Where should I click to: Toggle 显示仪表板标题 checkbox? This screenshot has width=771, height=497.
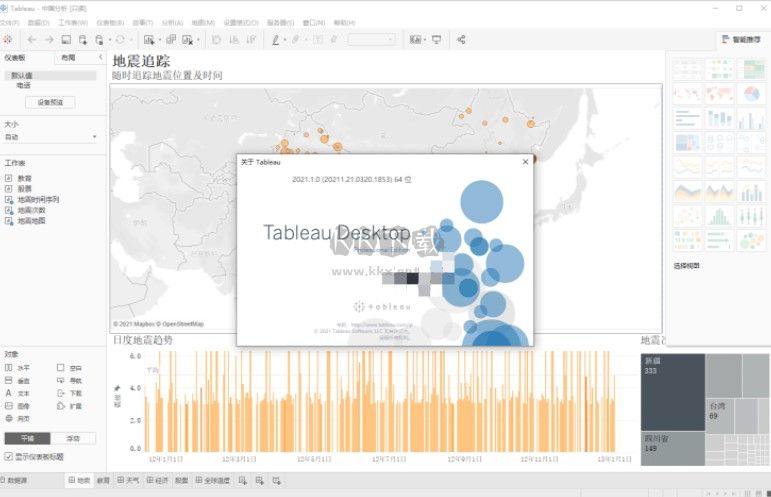coord(9,457)
